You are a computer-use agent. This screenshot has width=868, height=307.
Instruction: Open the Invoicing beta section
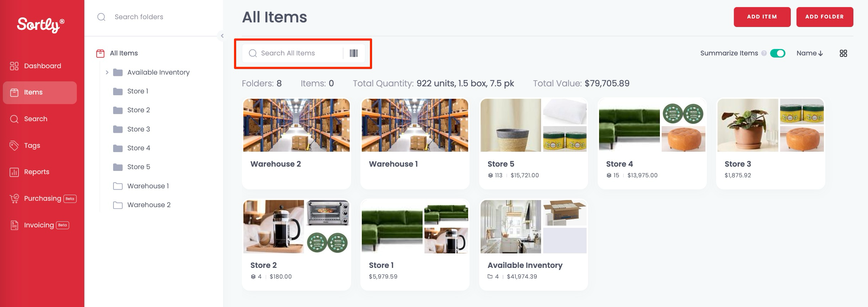coord(39,225)
